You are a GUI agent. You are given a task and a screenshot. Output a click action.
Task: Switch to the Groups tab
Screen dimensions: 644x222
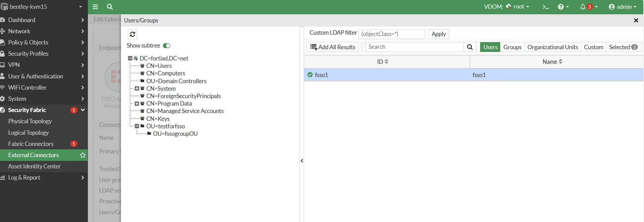512,47
